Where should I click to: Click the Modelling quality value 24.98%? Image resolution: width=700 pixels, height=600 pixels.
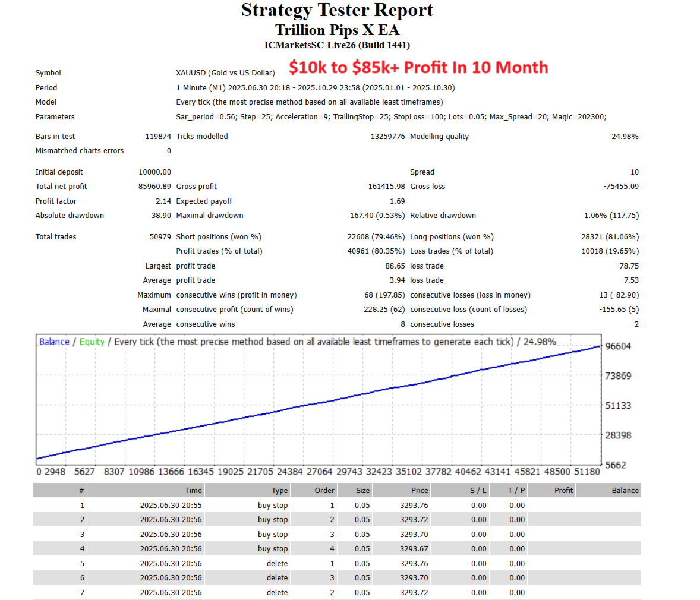625,136
